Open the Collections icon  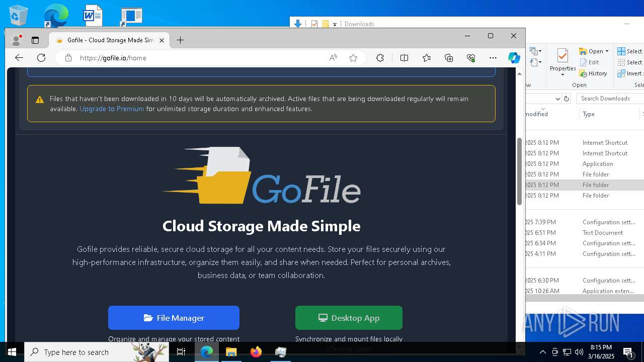coord(449,58)
